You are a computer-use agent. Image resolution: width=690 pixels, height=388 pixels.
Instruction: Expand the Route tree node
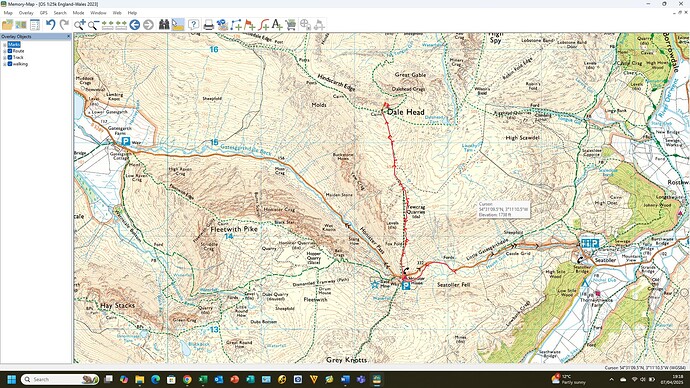(4, 51)
